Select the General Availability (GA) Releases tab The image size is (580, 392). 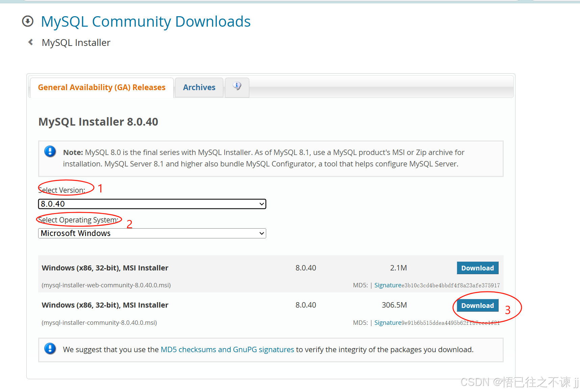101,87
